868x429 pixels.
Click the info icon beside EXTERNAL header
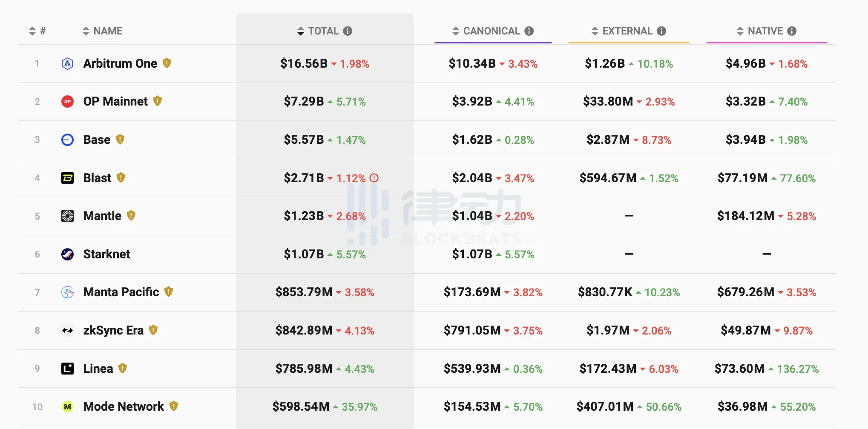(661, 31)
